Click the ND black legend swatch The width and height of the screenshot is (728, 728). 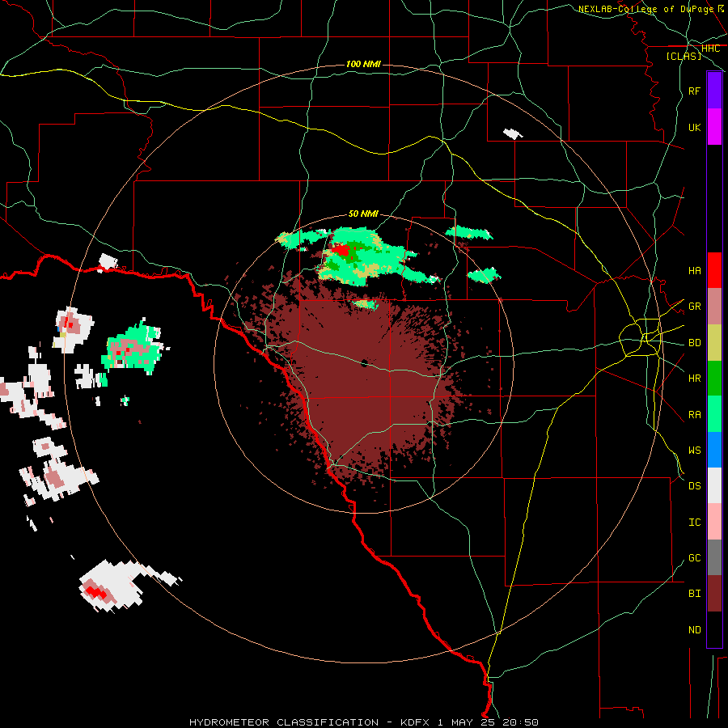[x=714, y=629]
